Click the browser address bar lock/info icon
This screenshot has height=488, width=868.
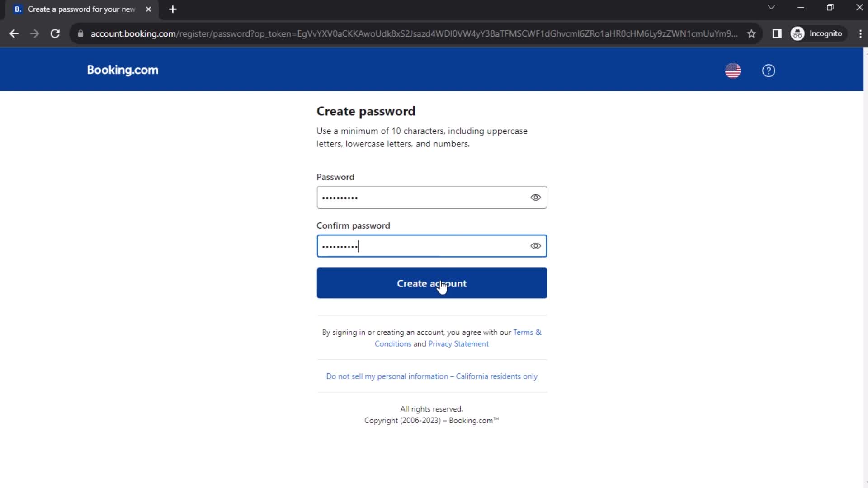(x=80, y=33)
